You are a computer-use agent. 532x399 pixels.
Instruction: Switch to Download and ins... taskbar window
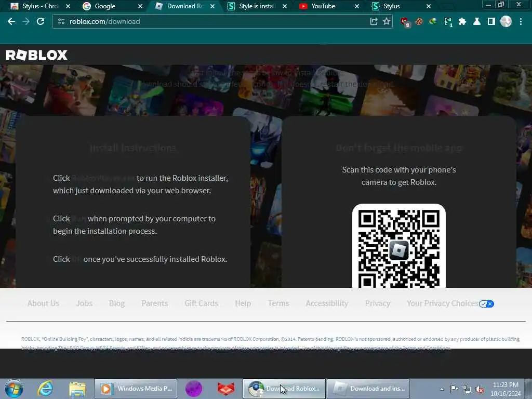(x=368, y=389)
